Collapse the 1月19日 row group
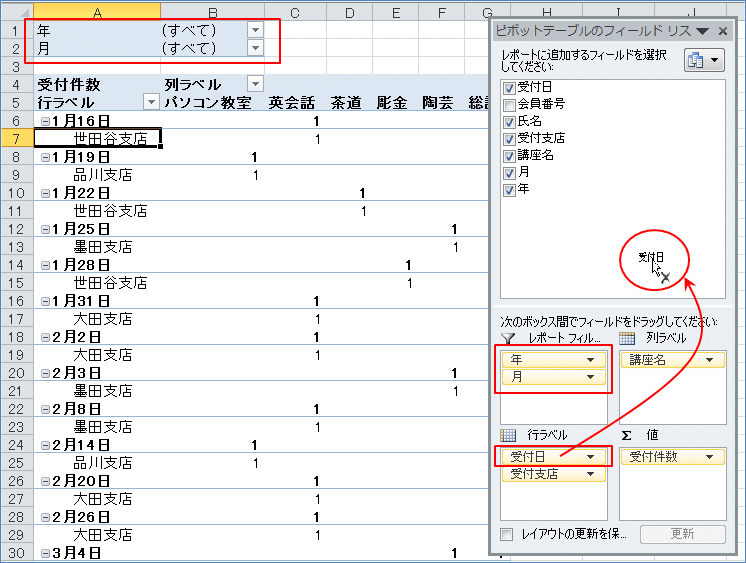 [45, 157]
